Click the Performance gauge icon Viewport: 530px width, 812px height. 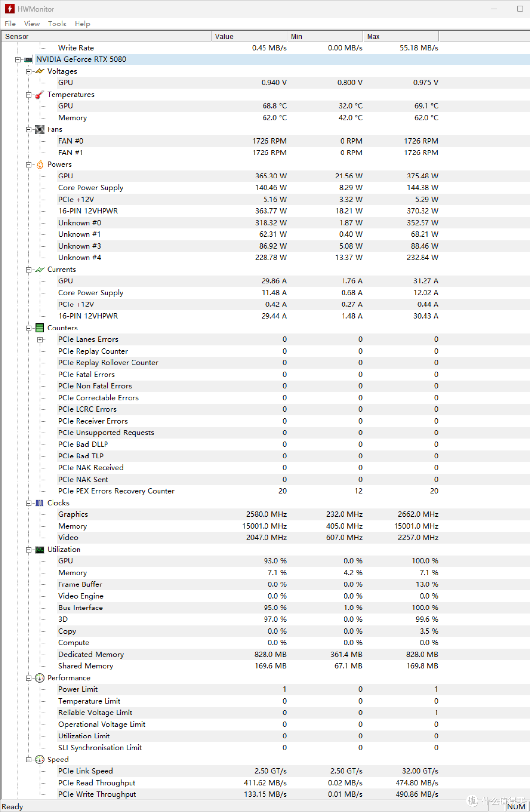[40, 678]
